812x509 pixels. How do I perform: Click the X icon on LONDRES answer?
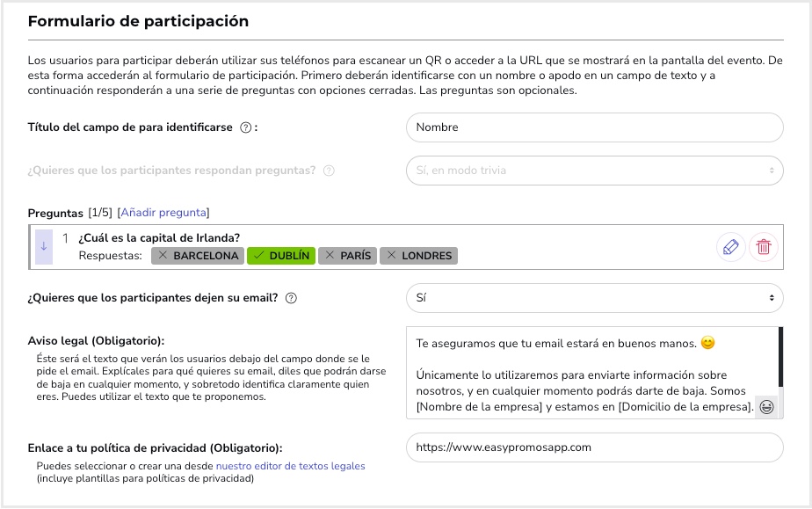click(391, 255)
